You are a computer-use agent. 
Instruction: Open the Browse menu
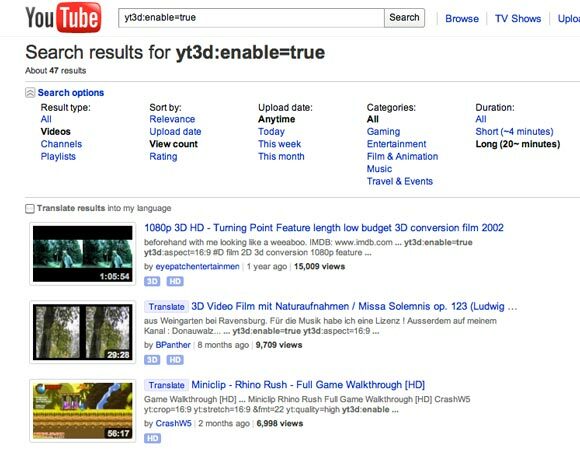click(x=462, y=19)
